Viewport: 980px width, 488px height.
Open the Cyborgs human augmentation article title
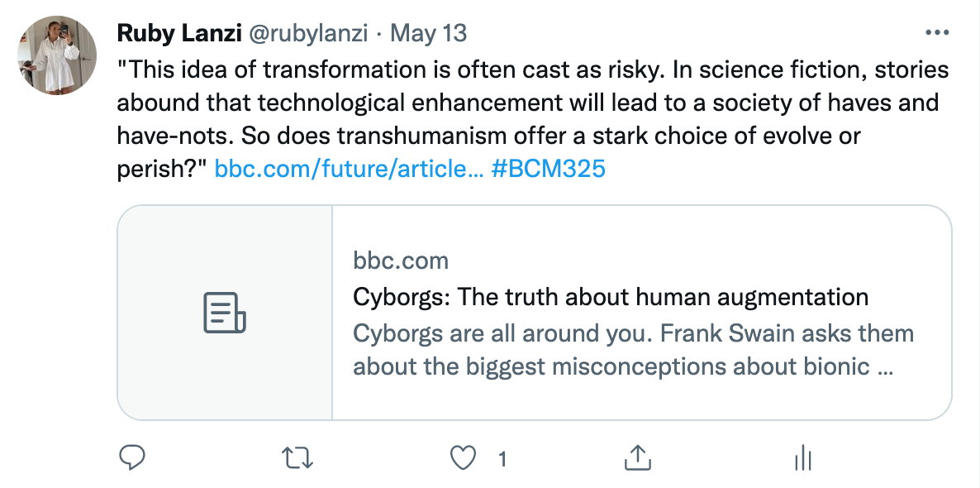[x=611, y=297]
